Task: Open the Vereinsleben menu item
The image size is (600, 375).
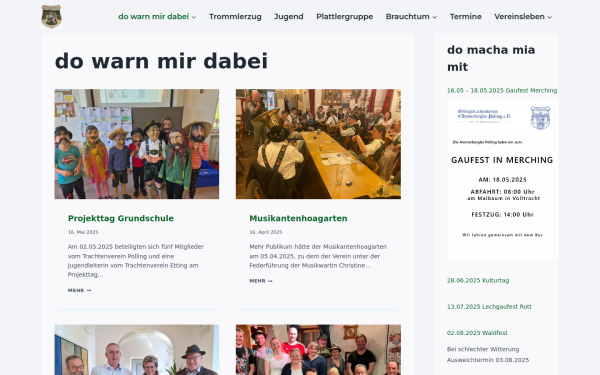Action: (x=519, y=16)
